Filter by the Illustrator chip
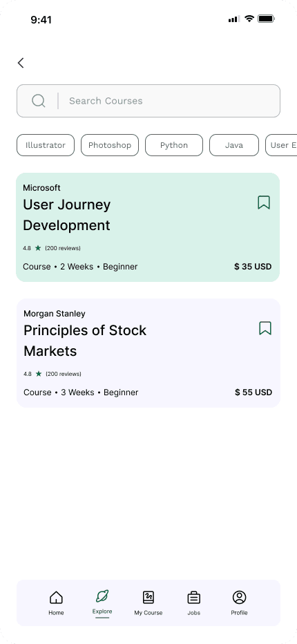The image size is (297, 644). [x=46, y=145]
